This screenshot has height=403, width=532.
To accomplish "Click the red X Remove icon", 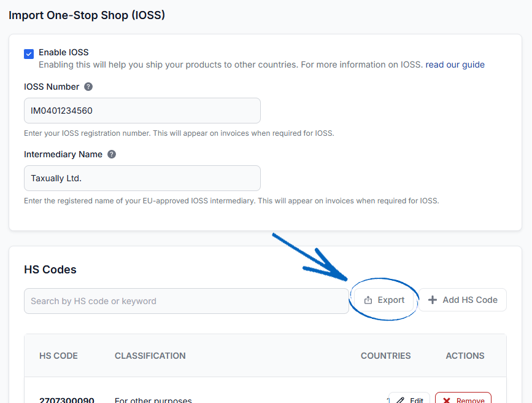I will click(447, 401).
